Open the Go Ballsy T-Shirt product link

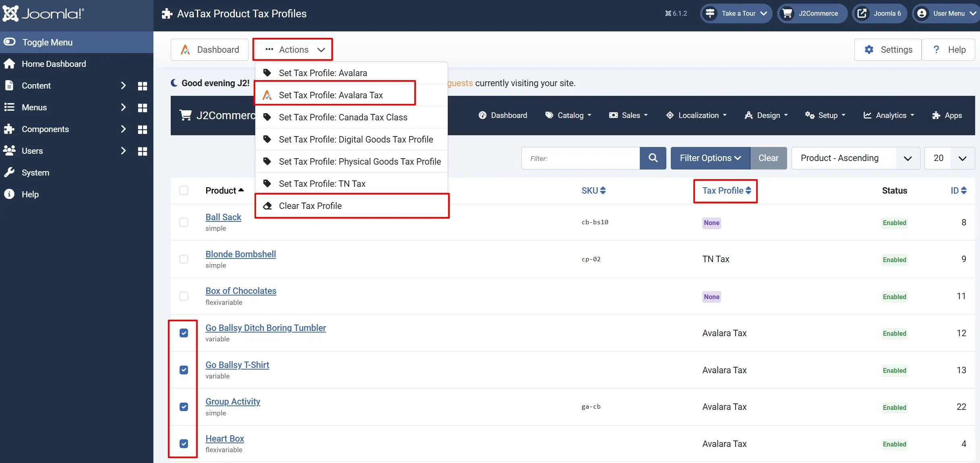(237, 365)
